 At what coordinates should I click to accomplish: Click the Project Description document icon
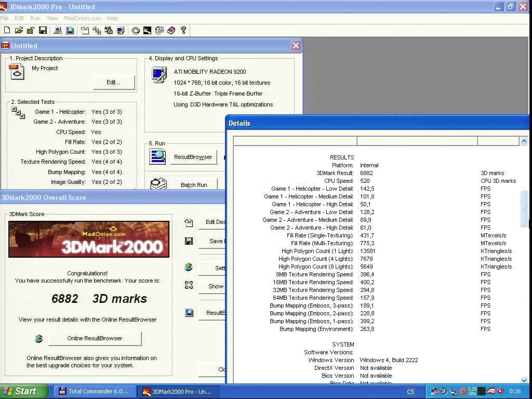click(x=17, y=72)
